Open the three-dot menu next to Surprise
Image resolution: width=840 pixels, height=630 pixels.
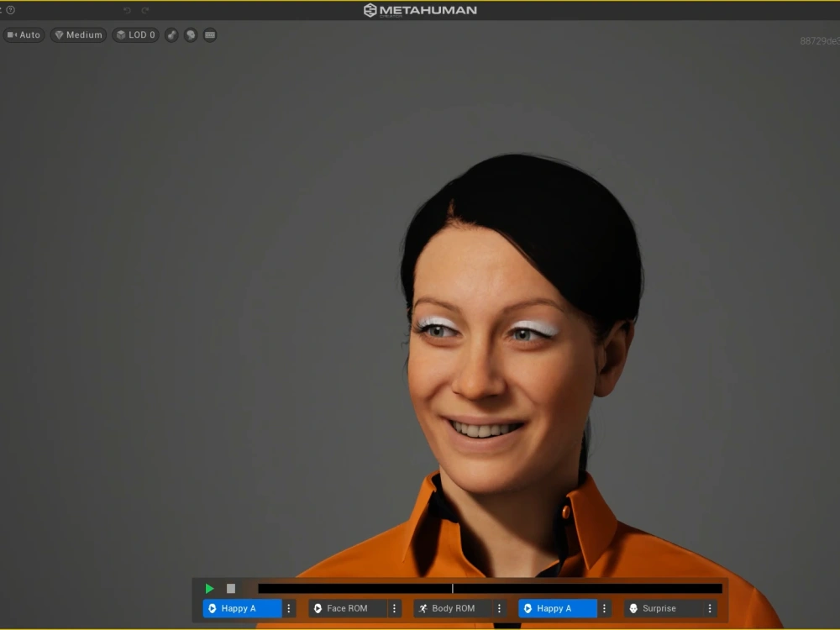(710, 607)
